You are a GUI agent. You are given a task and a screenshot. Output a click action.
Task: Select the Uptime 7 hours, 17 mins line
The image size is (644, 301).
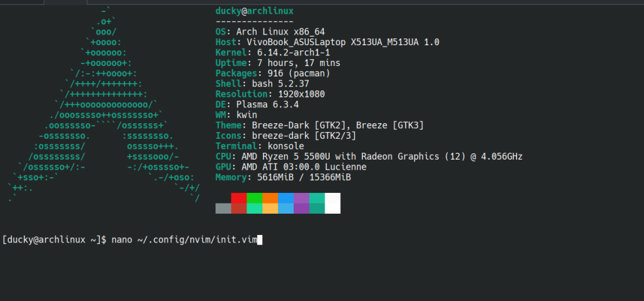click(278, 63)
